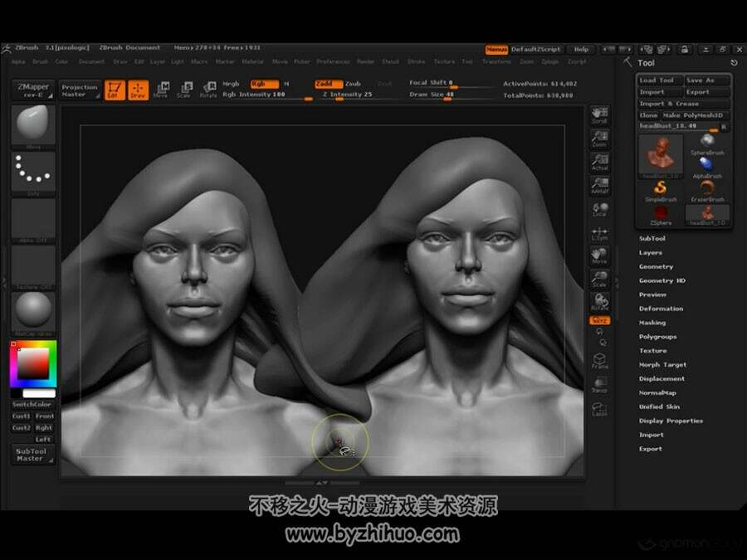Expand the SubTool subpalette
Viewport: 747px width, 560px height.
(652, 239)
